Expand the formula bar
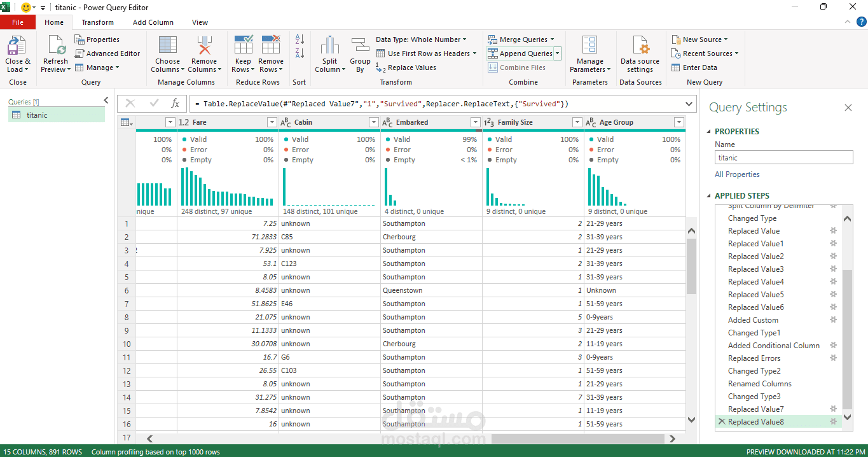Image resolution: width=868 pixels, height=457 pixels. coord(689,104)
